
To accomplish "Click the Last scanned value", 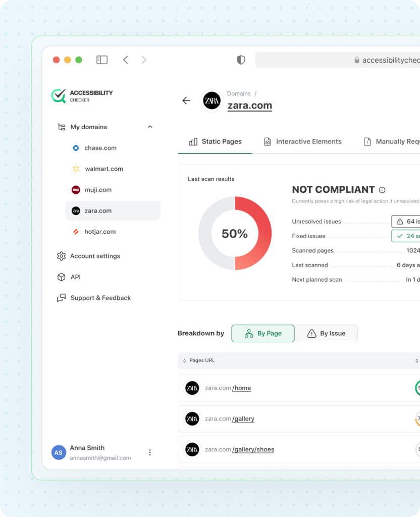I will click(408, 265).
